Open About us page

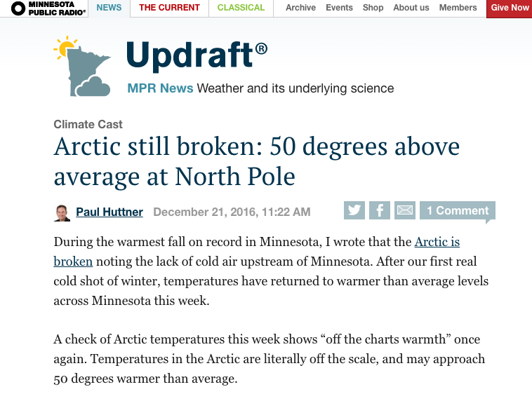click(x=411, y=8)
